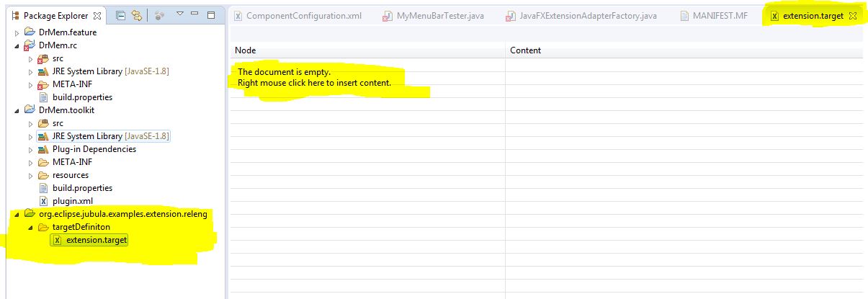Collapse the targetDefiniton folder
The width and height of the screenshot is (868, 299).
click(x=31, y=227)
